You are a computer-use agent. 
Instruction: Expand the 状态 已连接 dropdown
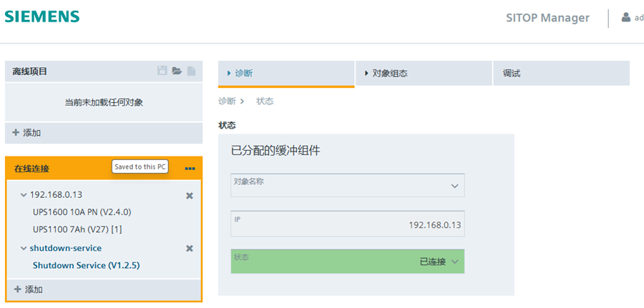(x=454, y=262)
